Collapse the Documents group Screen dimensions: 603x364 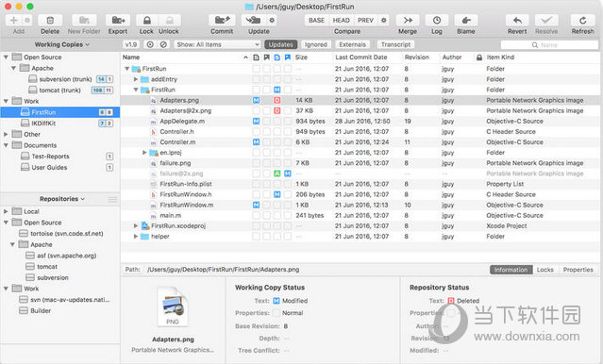point(6,145)
